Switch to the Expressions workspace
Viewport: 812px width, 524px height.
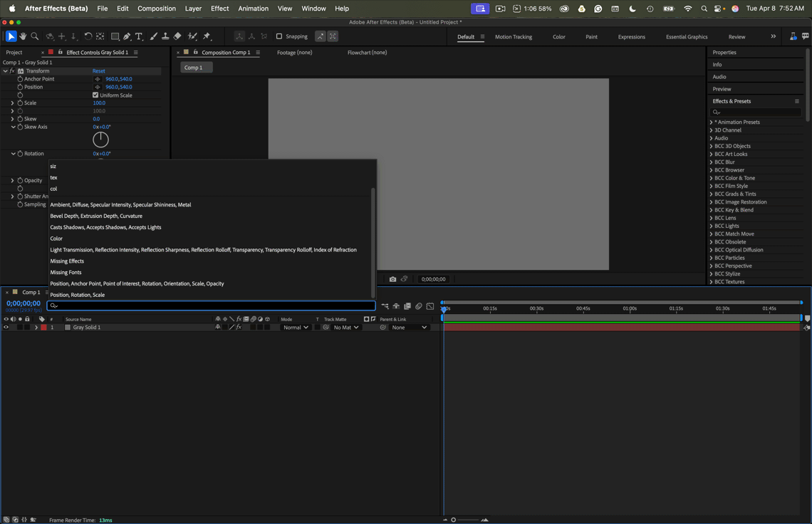tap(631, 37)
